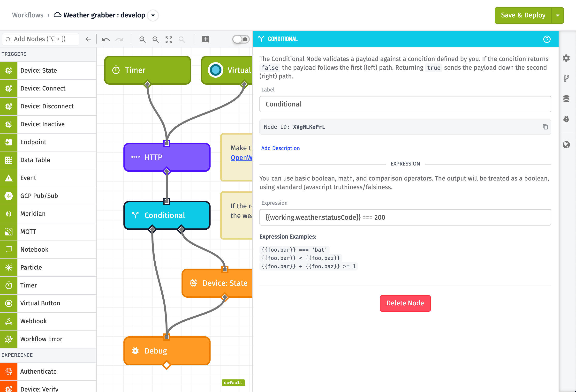Select the Timer node on canvas
576x392 pixels.
point(147,70)
